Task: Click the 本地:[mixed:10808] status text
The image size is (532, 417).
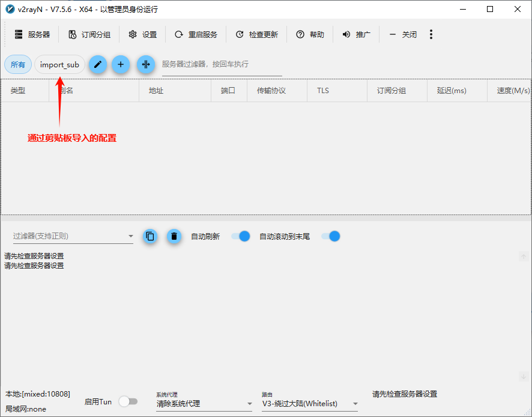Action: [x=38, y=394]
